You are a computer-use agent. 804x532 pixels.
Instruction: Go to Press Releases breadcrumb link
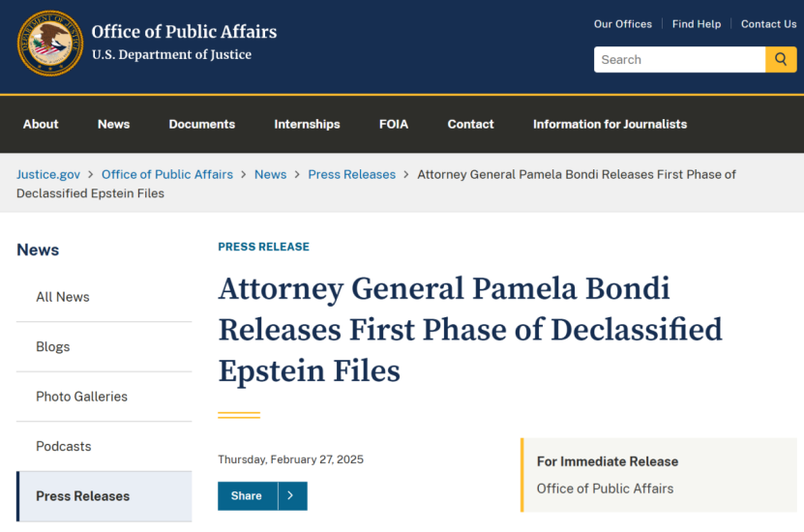pyautogui.click(x=352, y=174)
